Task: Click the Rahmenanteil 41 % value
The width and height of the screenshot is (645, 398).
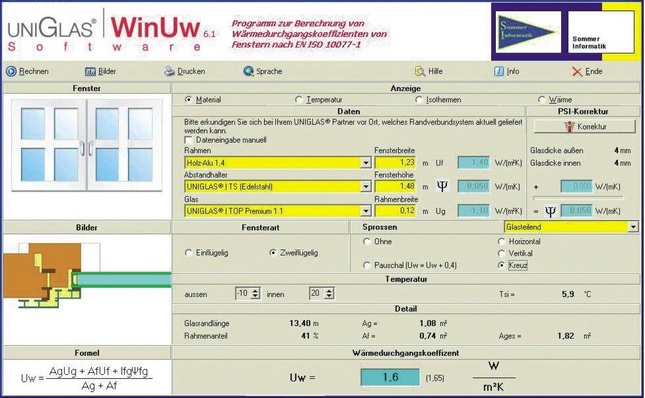Action: 305,336
